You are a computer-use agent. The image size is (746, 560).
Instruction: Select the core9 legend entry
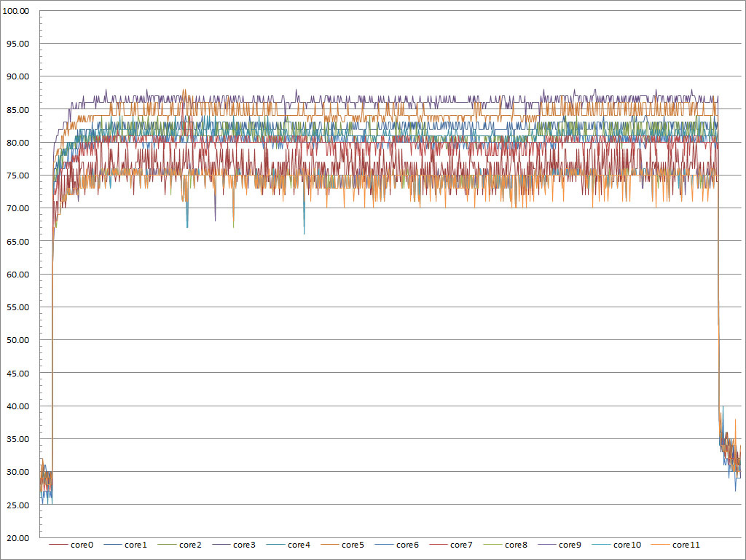[x=559, y=545]
